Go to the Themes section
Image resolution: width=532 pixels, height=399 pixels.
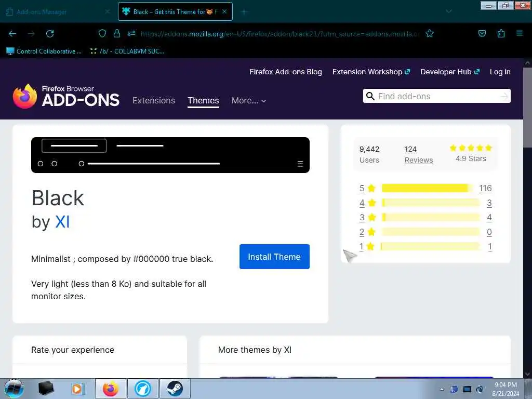pos(203,100)
